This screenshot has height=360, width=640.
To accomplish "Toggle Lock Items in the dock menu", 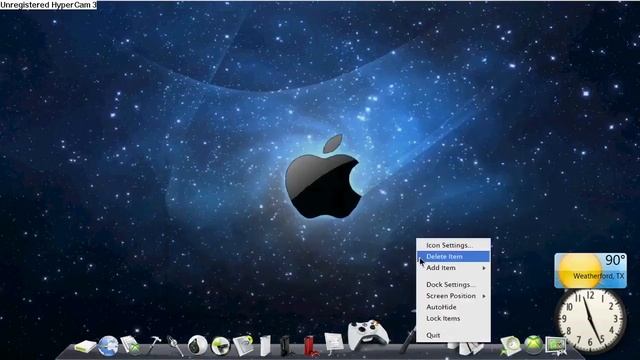I will click(453, 318).
